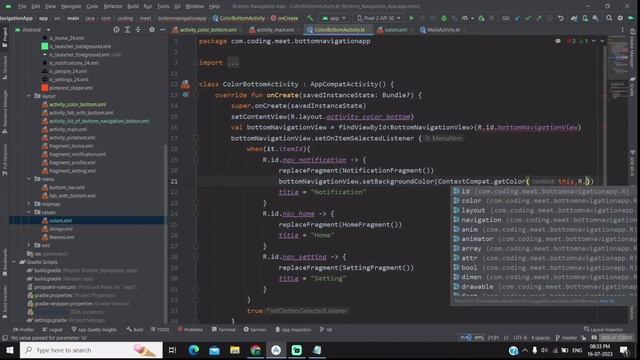Hide the Project panel with minus icon
The height and width of the screenshot is (360, 640).
(162, 30)
